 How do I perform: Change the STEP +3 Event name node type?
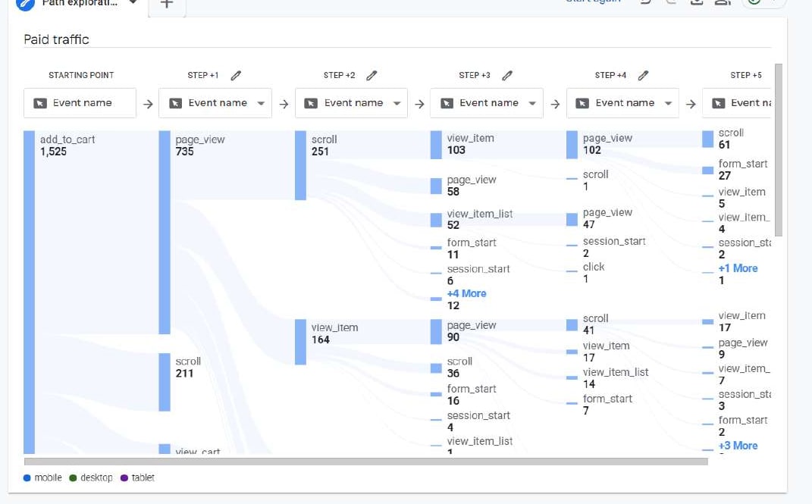487,103
